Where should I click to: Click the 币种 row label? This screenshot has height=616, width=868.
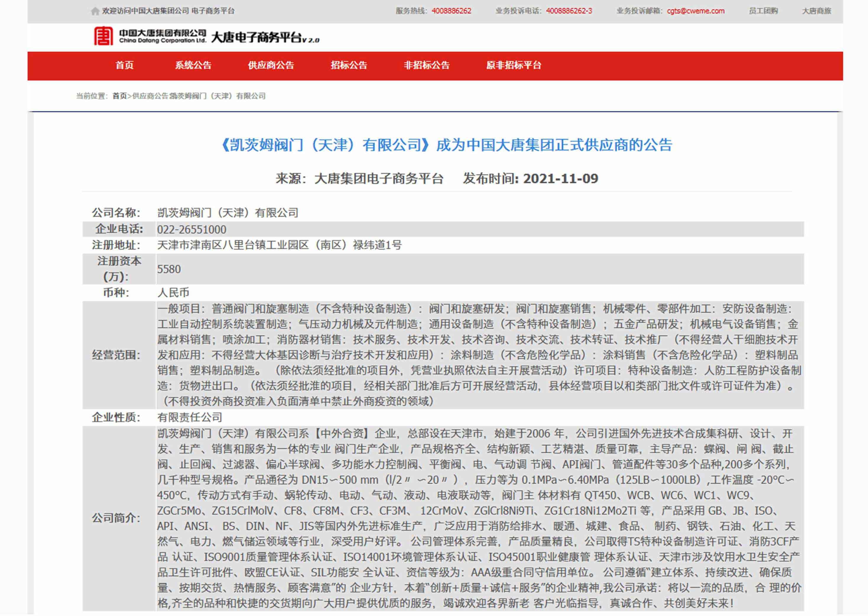click(x=116, y=292)
